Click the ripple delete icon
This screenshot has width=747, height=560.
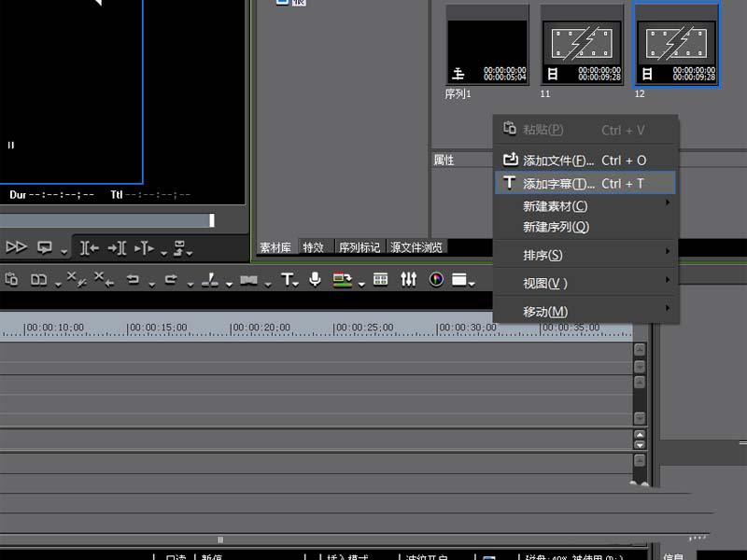click(104, 279)
